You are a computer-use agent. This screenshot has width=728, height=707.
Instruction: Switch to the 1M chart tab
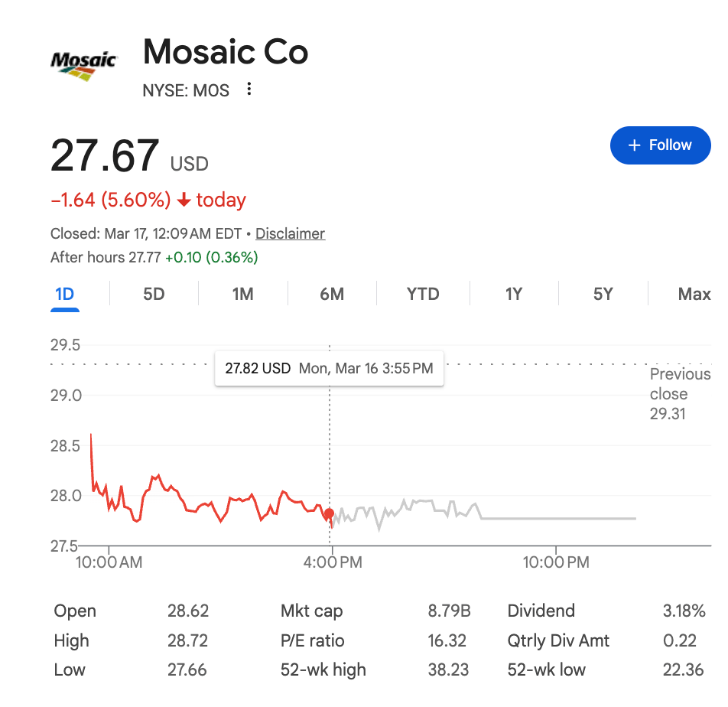point(243,294)
